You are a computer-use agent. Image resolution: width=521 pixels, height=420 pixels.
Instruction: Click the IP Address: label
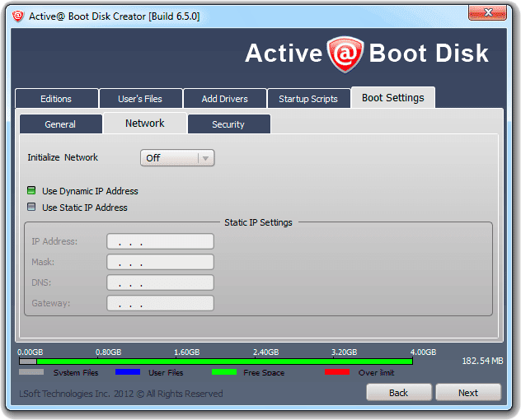(x=54, y=241)
